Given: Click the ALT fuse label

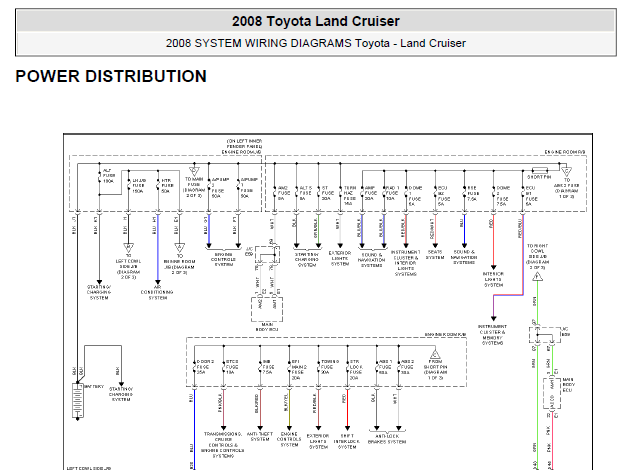Looking at the screenshot, I should (109, 176).
